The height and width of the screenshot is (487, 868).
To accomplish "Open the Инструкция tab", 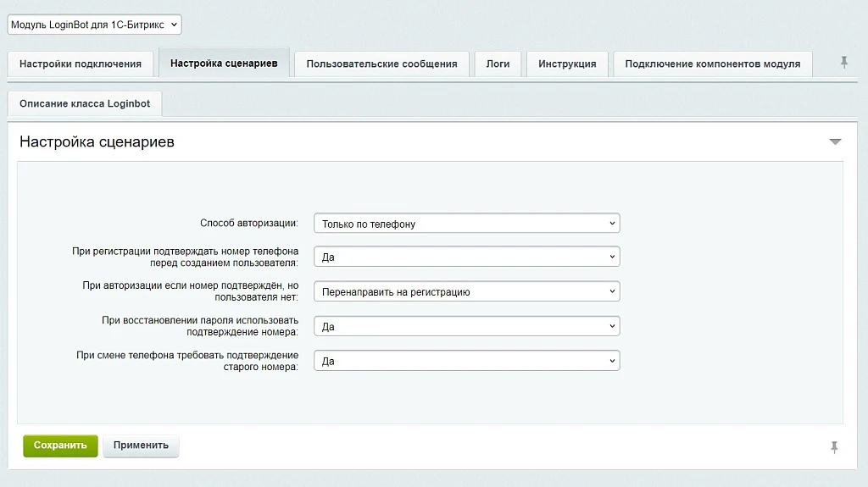I will 567,64.
